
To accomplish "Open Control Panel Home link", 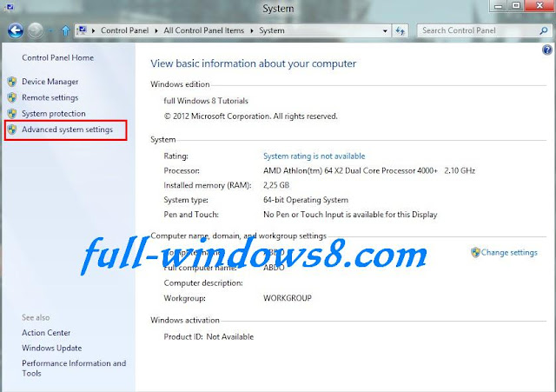I will (x=58, y=58).
